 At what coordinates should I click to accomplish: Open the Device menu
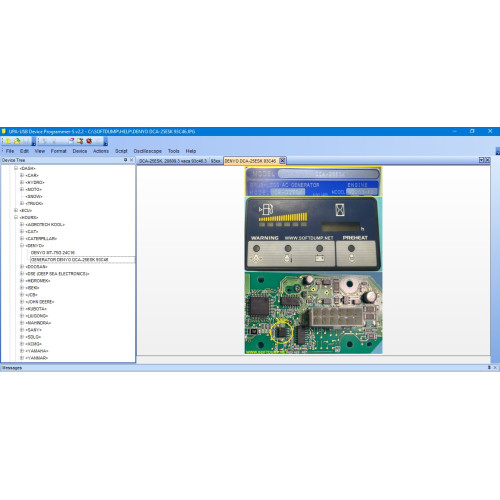click(80, 151)
